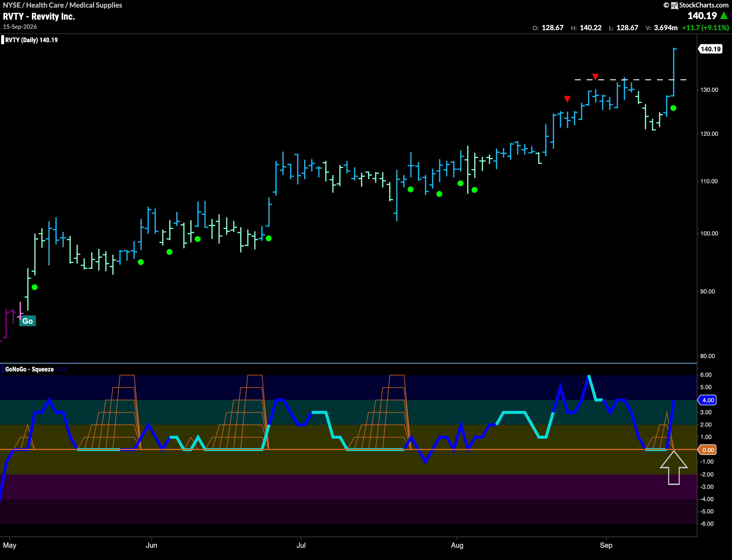The image size is (732, 560).
Task: Click the green dot at the late June breakout
Action: [269, 238]
